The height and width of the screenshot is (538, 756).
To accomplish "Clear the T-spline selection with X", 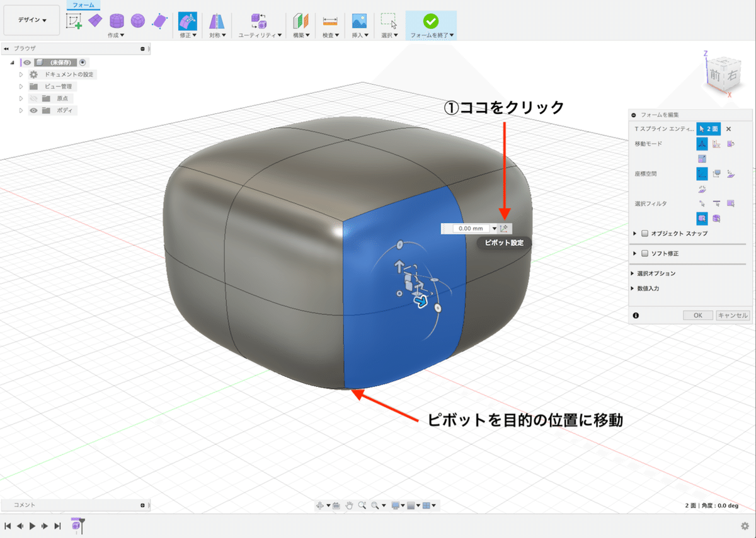I will tap(728, 129).
